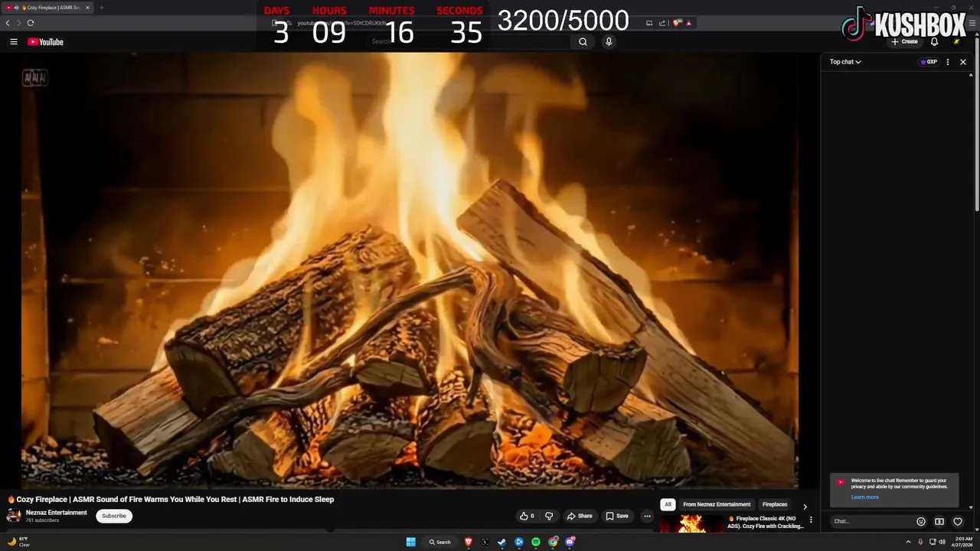Open the Neznaz Entertainment channel name

(x=57, y=513)
